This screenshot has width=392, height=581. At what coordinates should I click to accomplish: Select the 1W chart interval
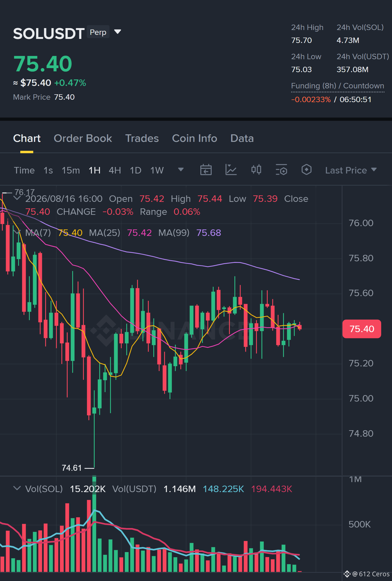[x=157, y=170]
